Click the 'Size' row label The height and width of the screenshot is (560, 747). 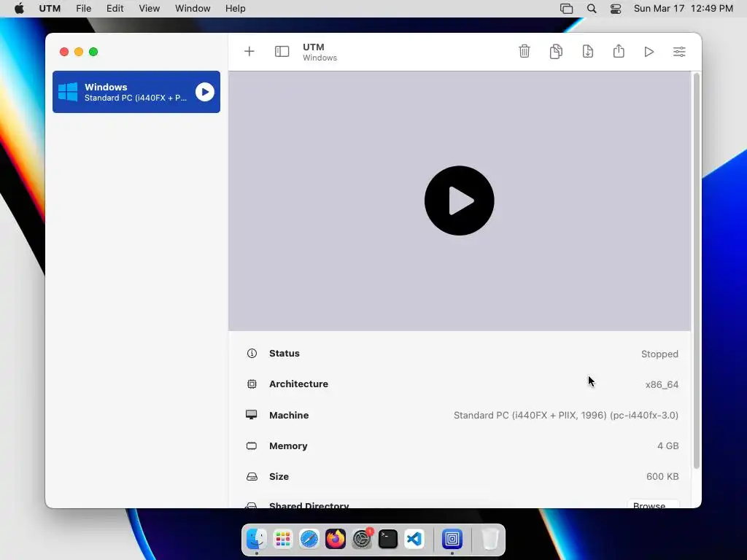tap(279, 476)
